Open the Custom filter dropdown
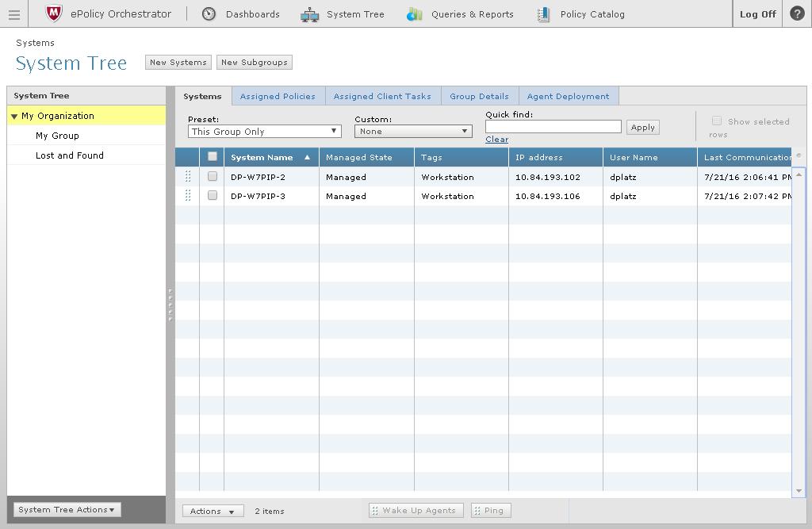Viewport: 812px width, 529px height. (413, 132)
